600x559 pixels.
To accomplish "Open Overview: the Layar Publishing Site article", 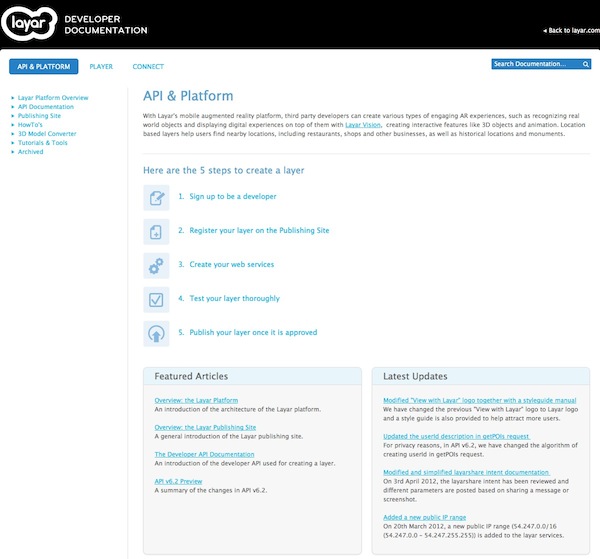I will click(205, 427).
